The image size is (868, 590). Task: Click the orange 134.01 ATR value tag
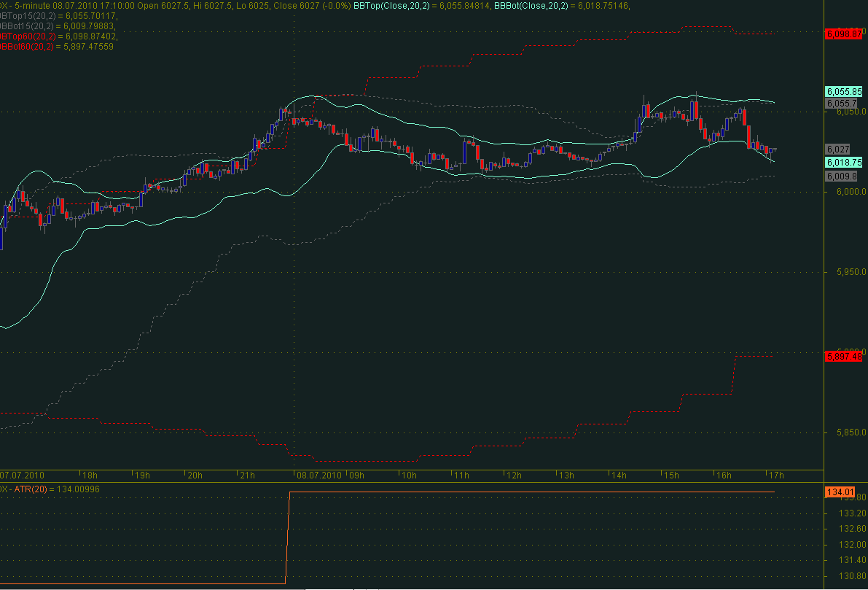840,492
